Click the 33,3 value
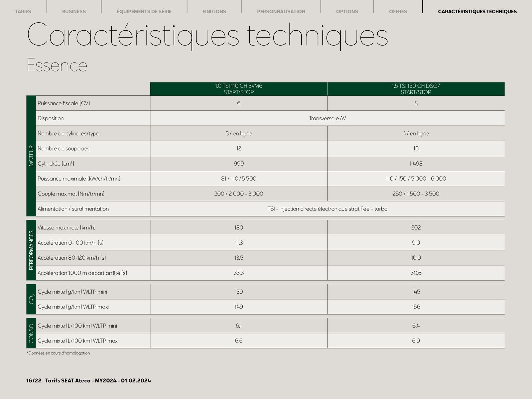This screenshot has width=532, height=399. pyautogui.click(x=239, y=273)
